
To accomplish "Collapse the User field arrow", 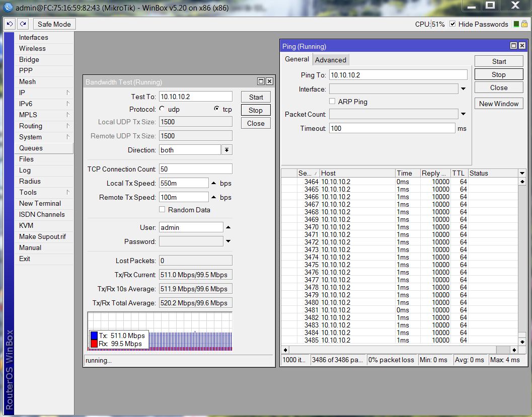I will tap(228, 227).
